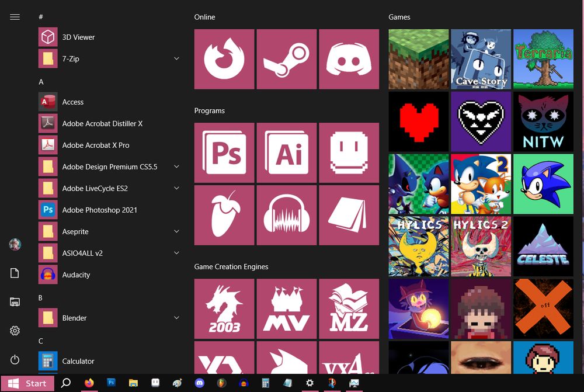Launch the Terraria game tile
The height and width of the screenshot is (392, 584).
pos(543,59)
